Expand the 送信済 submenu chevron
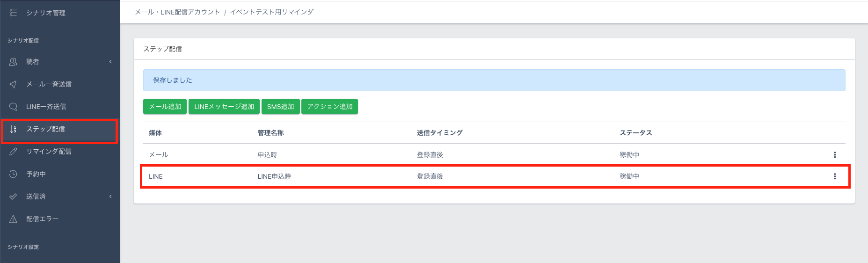 click(x=110, y=197)
